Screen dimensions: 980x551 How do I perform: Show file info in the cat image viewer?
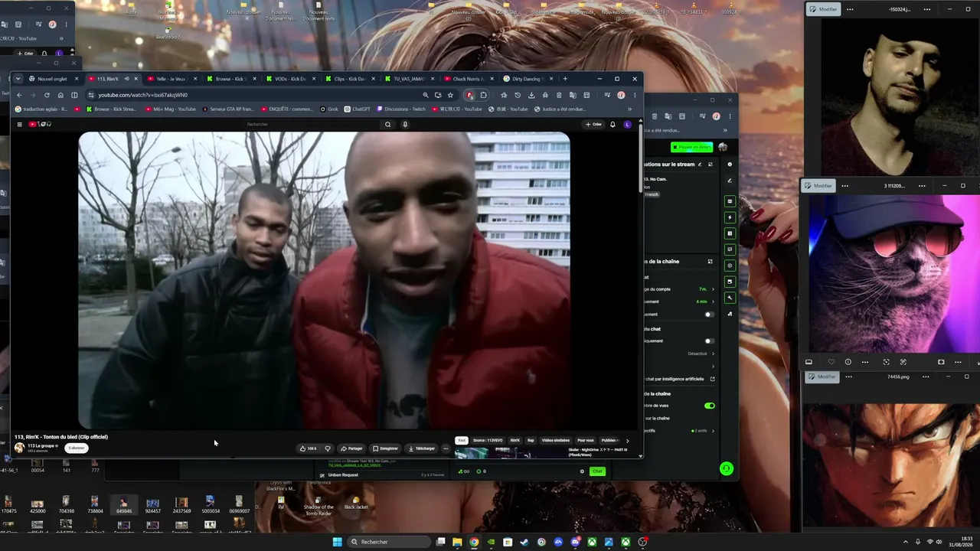pyautogui.click(x=848, y=362)
